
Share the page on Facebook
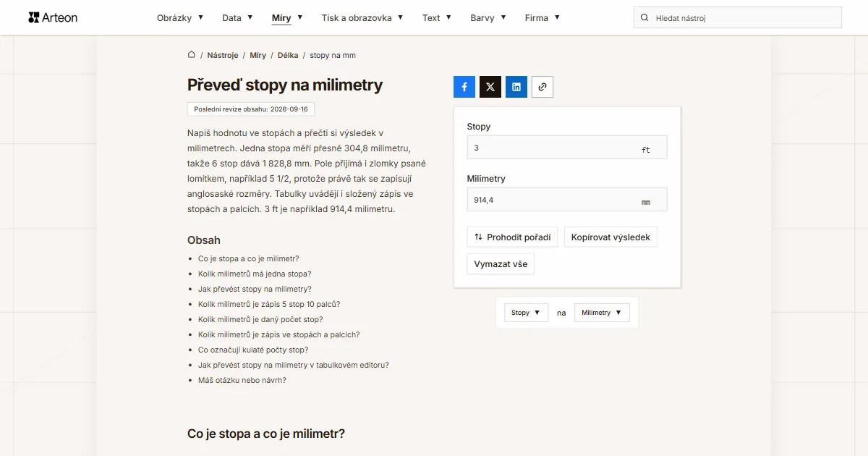[464, 87]
